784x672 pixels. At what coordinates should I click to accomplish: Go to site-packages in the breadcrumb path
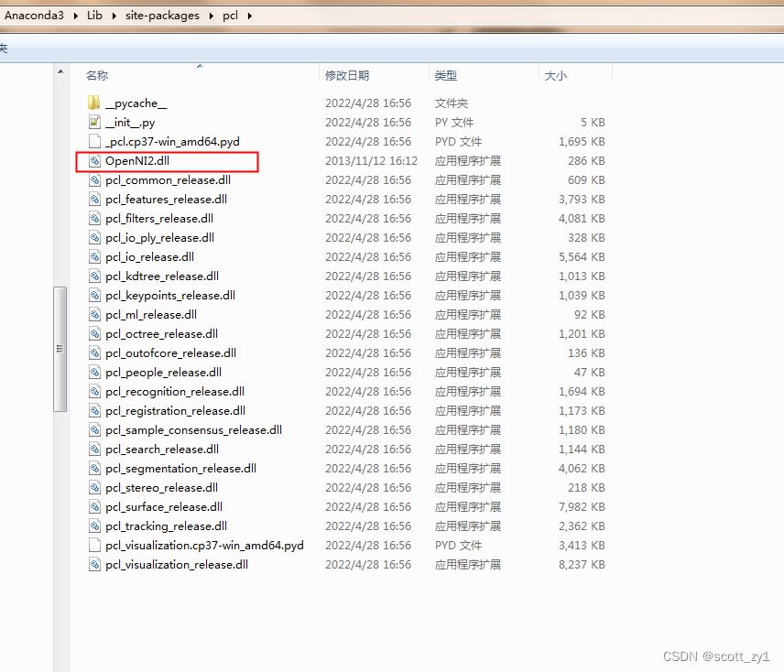point(162,16)
